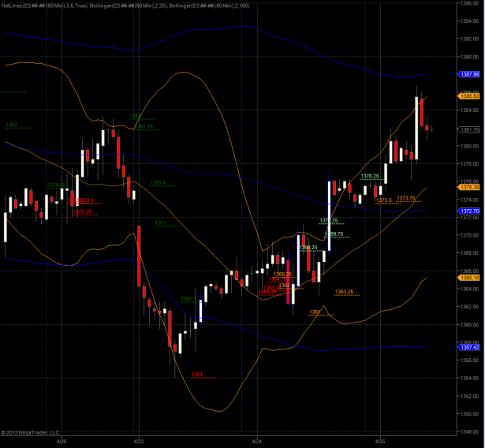
Task: Select the 4/25 date on time axis
Action: coord(379,440)
